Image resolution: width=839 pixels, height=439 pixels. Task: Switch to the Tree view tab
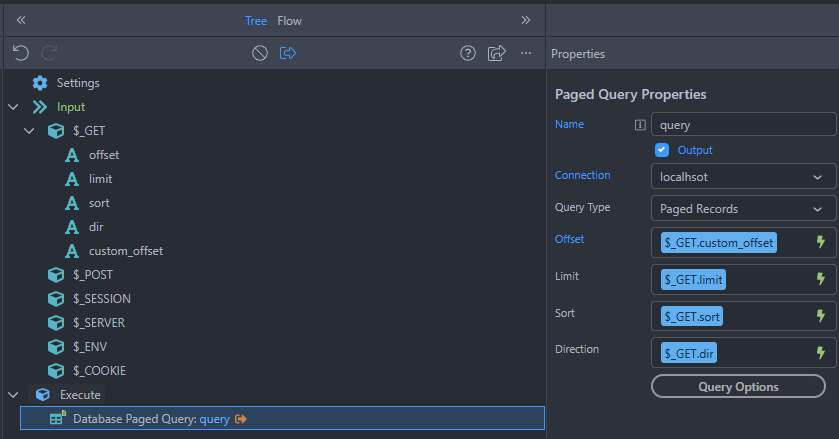[x=256, y=21]
